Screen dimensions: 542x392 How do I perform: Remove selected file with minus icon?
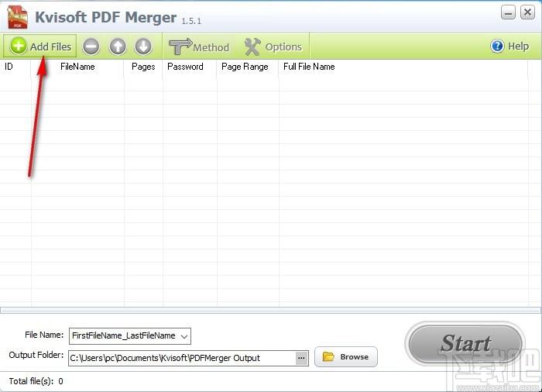(x=91, y=46)
